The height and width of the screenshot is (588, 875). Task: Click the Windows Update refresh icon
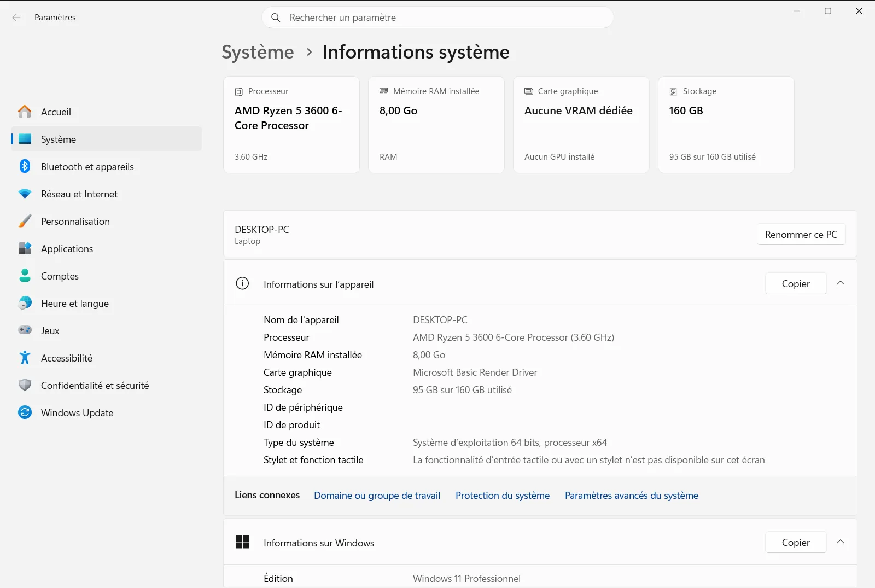point(25,412)
